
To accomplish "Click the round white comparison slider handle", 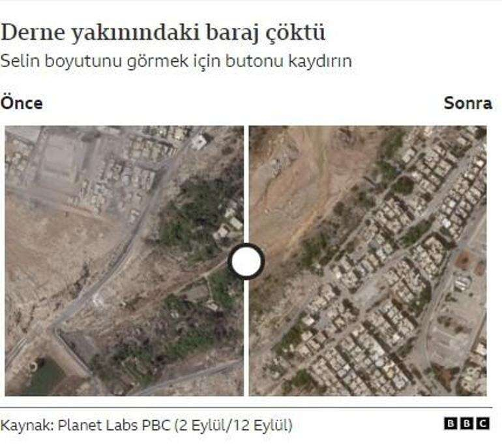I will [246, 261].
